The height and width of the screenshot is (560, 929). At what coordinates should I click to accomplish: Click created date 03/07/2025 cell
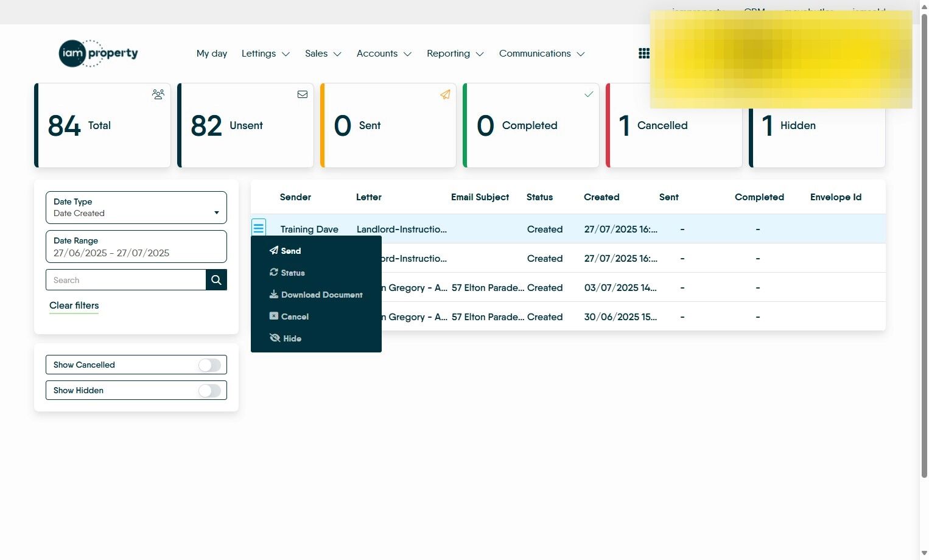point(620,288)
